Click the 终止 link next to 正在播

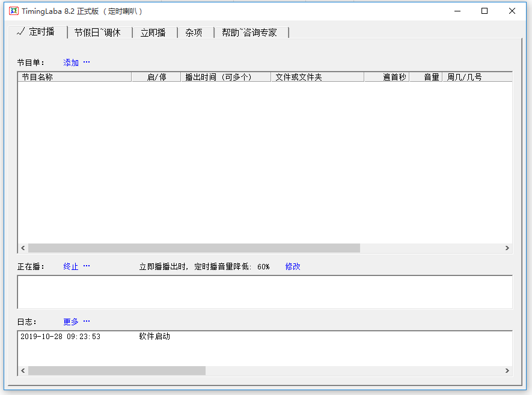click(x=71, y=266)
